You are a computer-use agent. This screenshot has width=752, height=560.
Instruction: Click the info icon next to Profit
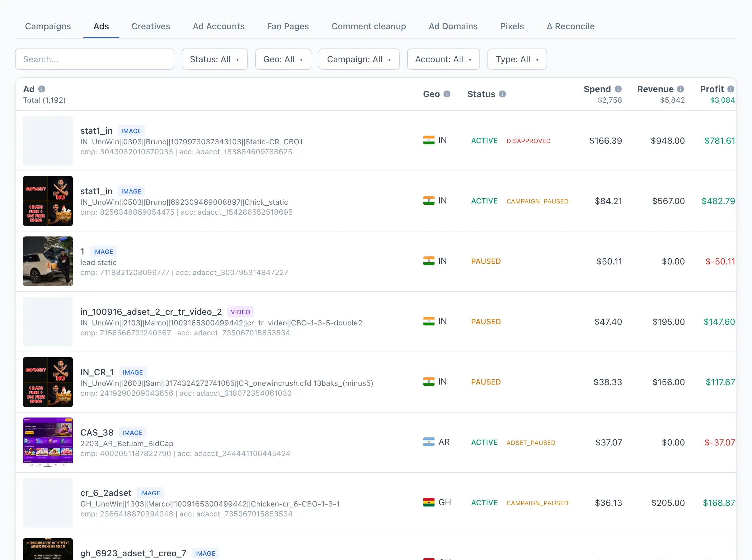[731, 89]
